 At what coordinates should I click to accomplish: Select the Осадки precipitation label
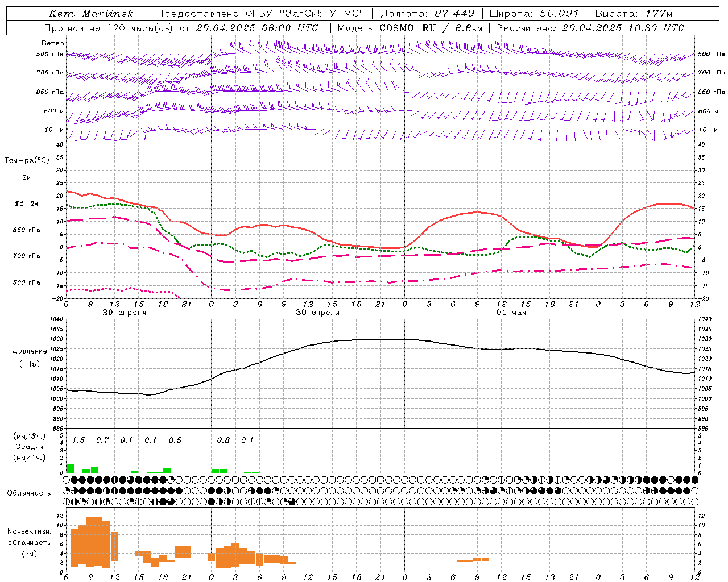(30, 447)
